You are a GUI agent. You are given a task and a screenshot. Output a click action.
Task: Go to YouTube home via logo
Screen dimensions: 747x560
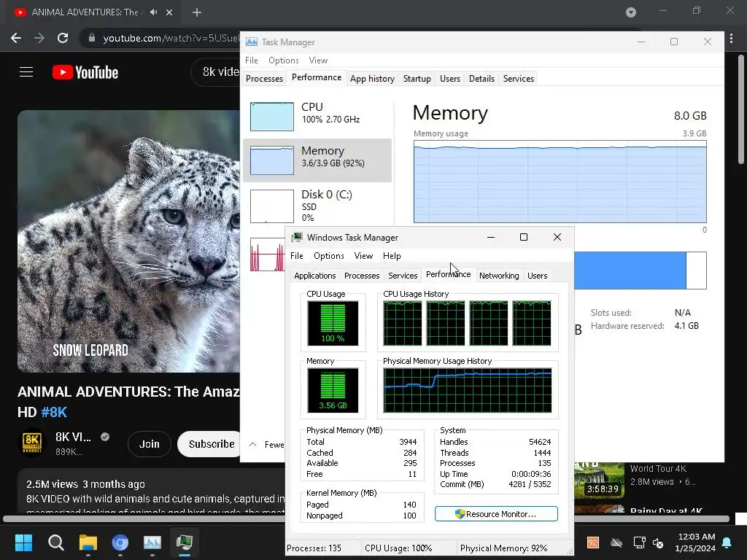point(85,72)
